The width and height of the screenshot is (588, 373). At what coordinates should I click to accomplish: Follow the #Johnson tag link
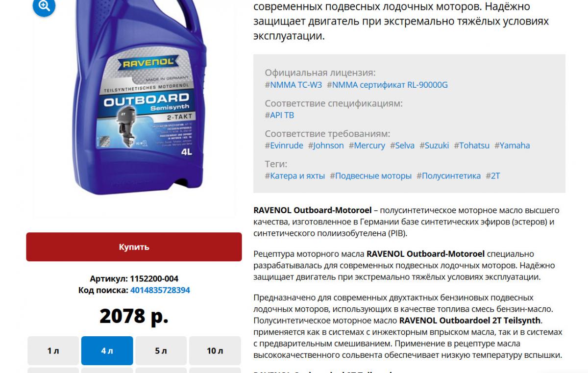(x=326, y=145)
